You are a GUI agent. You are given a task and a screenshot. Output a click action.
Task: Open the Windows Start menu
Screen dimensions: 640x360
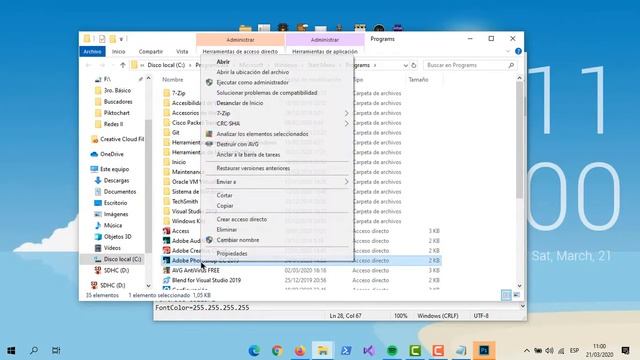click(x=11, y=350)
